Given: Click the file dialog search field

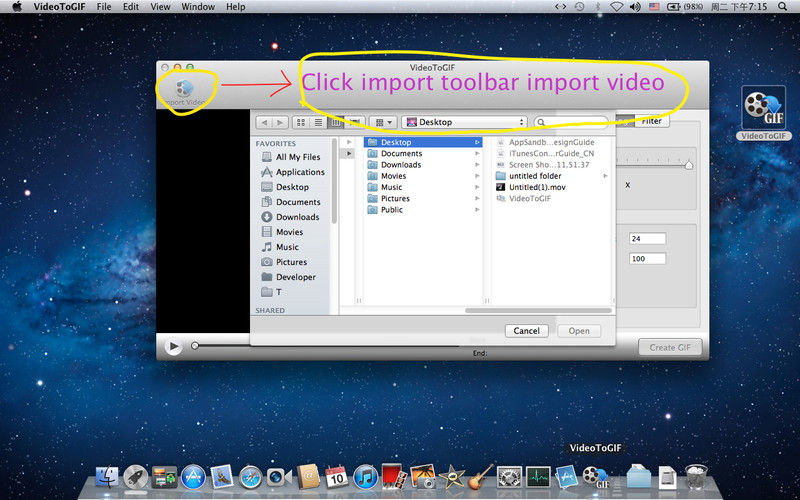Looking at the screenshot, I should coord(571,122).
